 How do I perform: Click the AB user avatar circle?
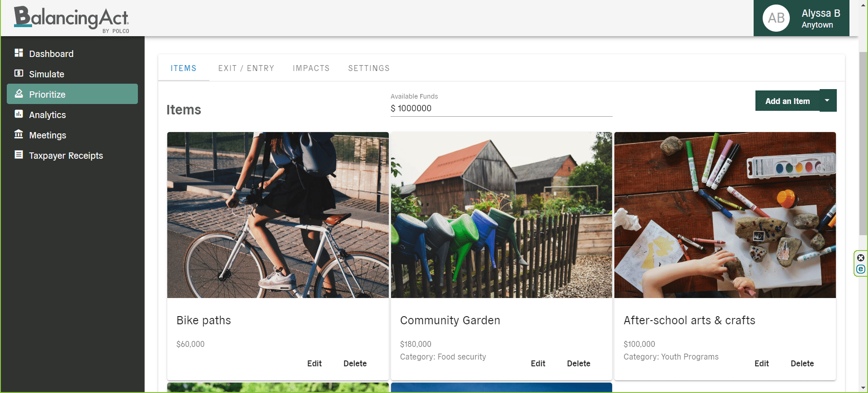point(776,18)
